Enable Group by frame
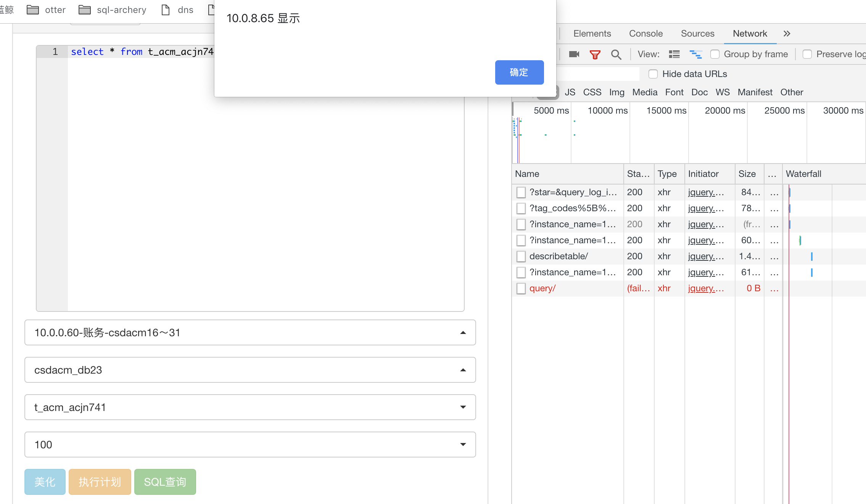 pyautogui.click(x=715, y=54)
